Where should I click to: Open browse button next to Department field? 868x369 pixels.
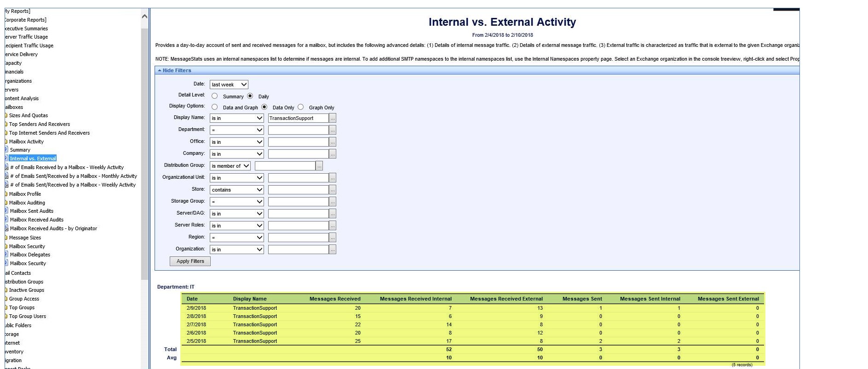(333, 130)
